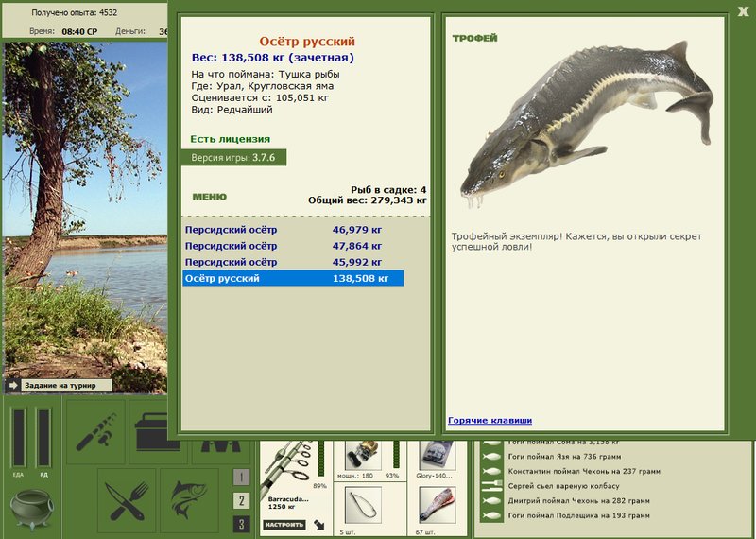Switch to rod slot 2

coord(242,500)
